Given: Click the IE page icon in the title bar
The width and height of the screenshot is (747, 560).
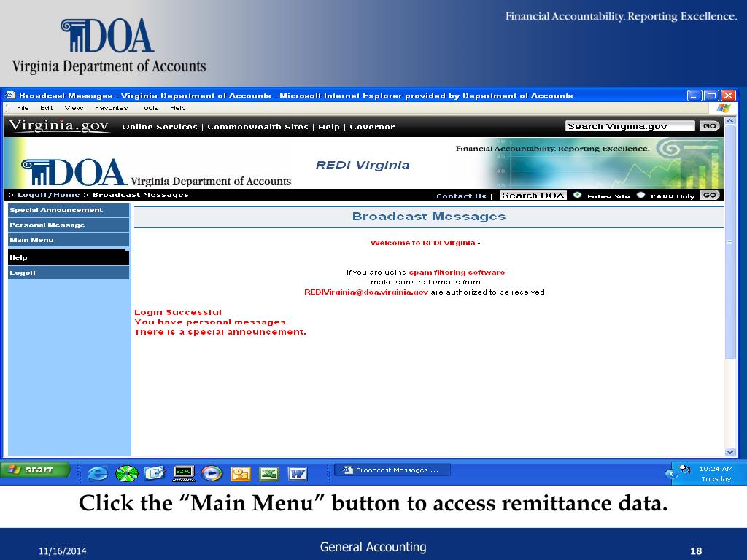Looking at the screenshot, I should click(x=10, y=96).
